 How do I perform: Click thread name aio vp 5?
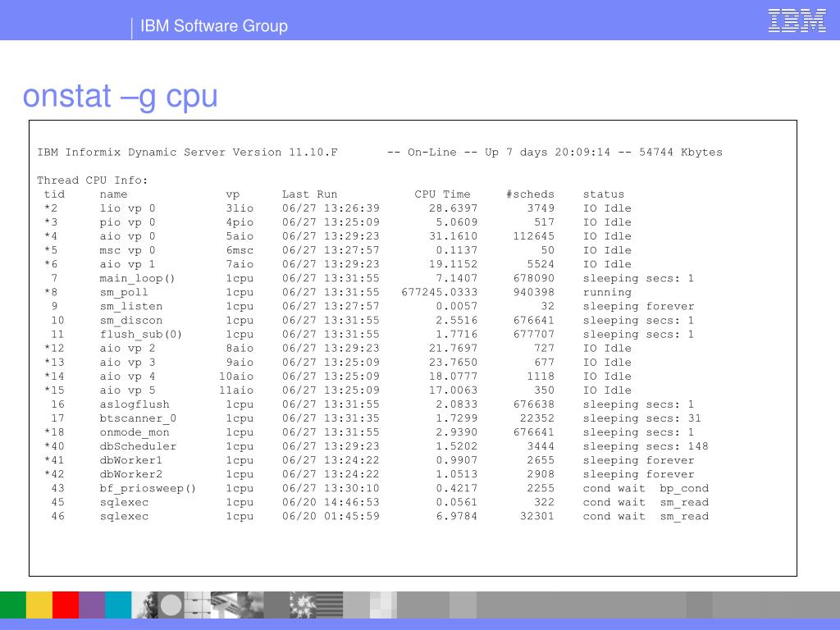pyautogui.click(x=127, y=390)
